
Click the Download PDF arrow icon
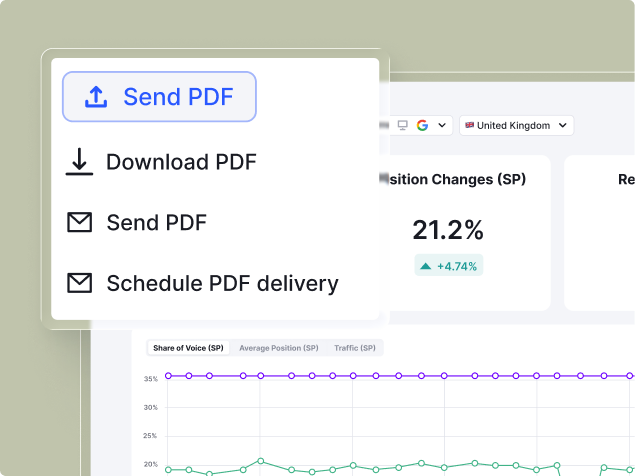tap(79, 162)
